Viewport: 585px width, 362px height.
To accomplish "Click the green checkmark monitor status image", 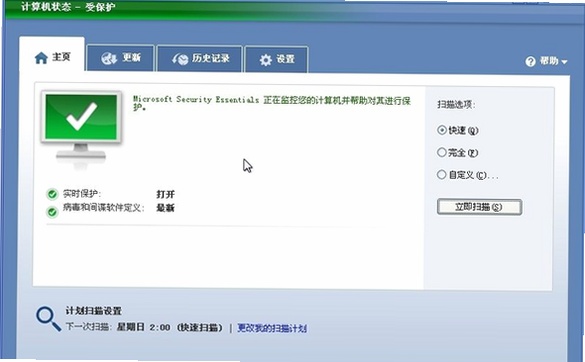I will 81,129.
